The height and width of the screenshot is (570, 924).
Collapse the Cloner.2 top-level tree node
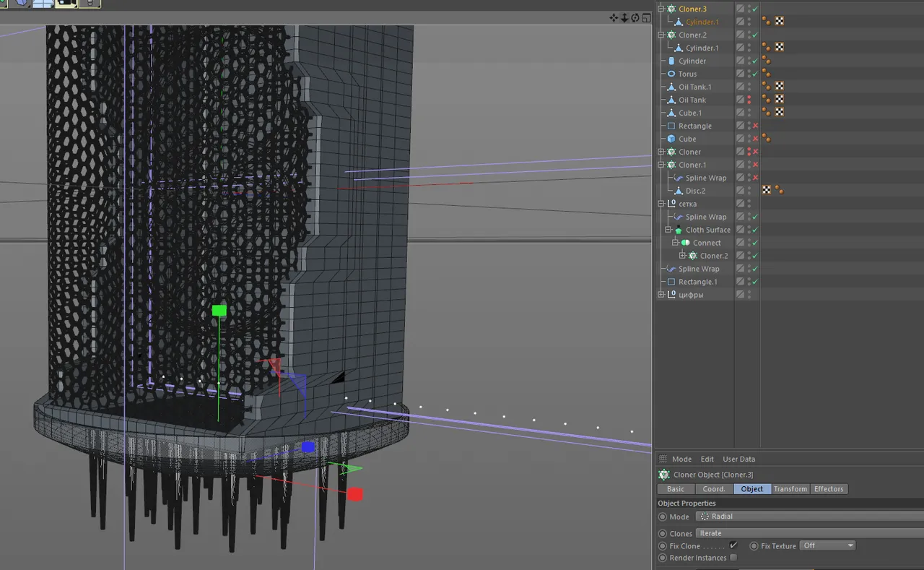(x=661, y=35)
